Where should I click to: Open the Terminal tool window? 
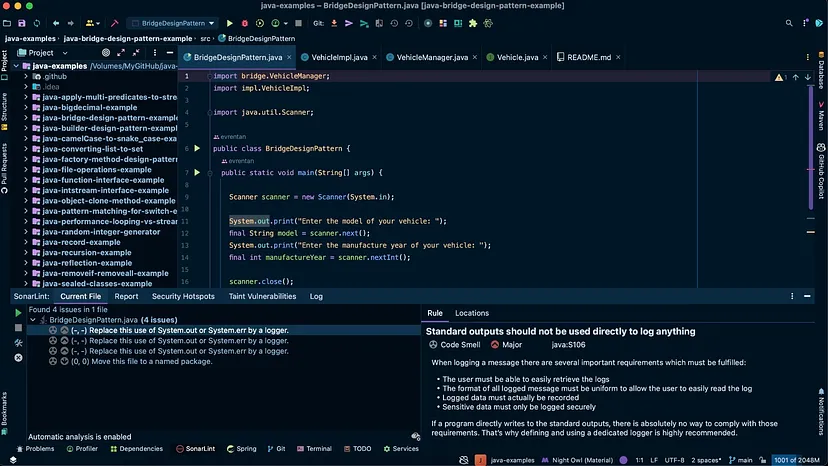(x=314, y=449)
